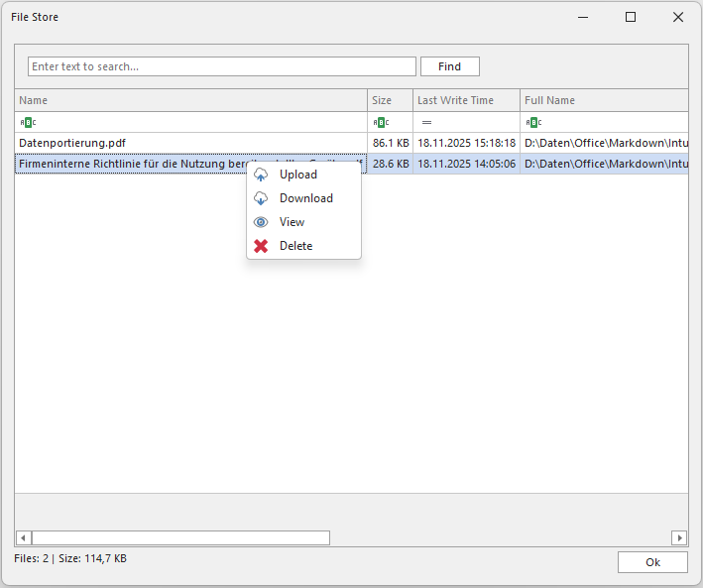Choose Upload from the context menu
This screenshot has width=703, height=588.
tap(303, 175)
